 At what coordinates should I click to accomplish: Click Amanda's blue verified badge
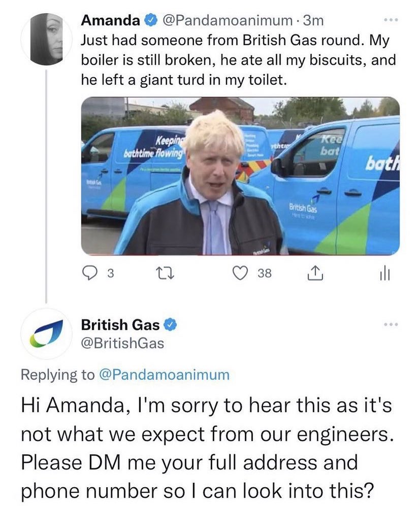click(151, 21)
